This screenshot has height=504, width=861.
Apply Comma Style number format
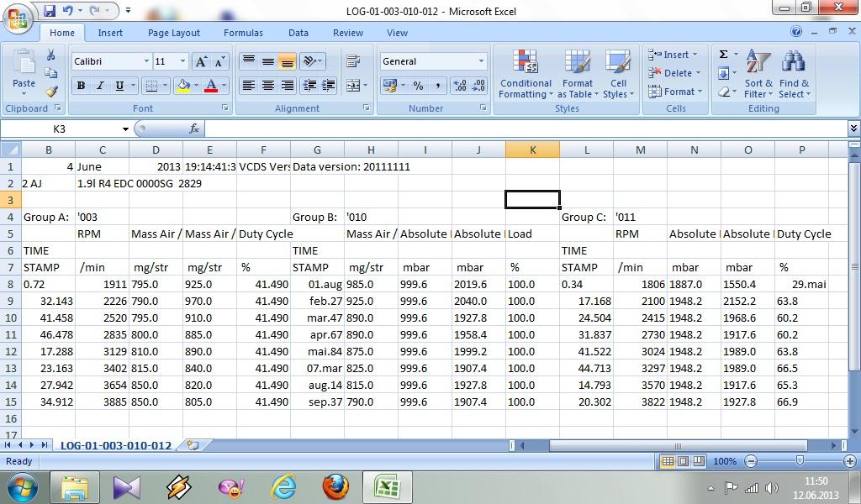click(x=437, y=86)
